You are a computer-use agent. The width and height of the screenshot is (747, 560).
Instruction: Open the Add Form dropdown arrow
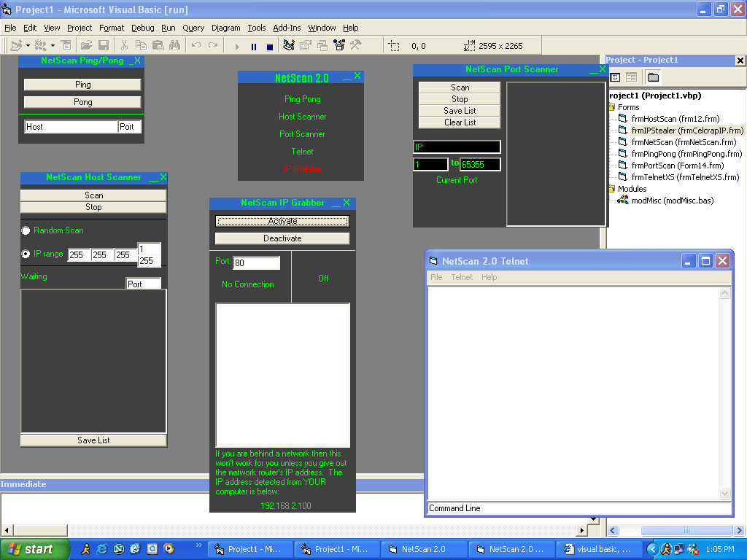tap(53, 46)
